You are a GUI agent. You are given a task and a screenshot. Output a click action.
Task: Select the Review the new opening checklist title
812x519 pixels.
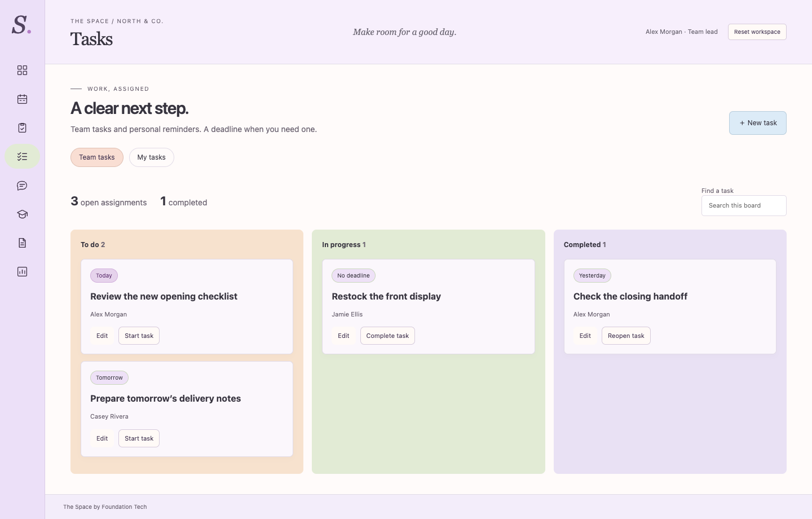click(x=164, y=297)
